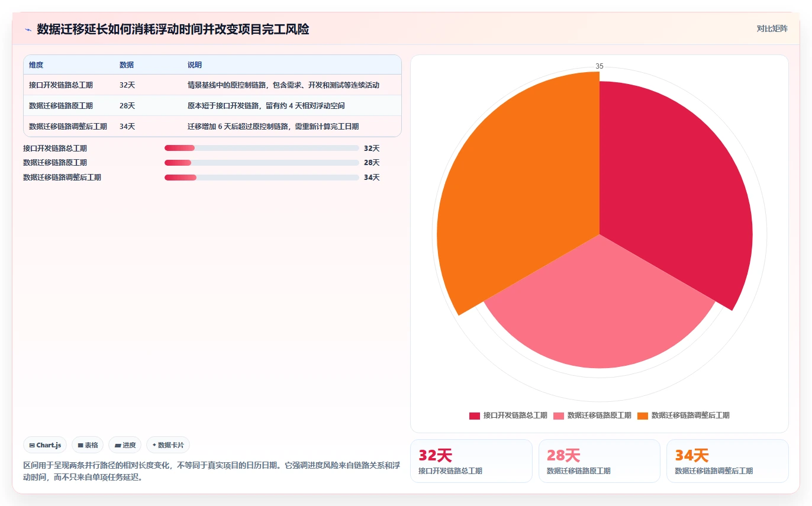Click the Chart.js tag chip
The width and height of the screenshot is (812, 506).
coord(45,445)
